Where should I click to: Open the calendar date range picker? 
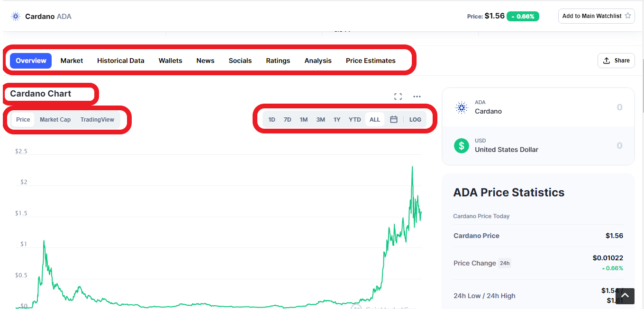tap(393, 120)
